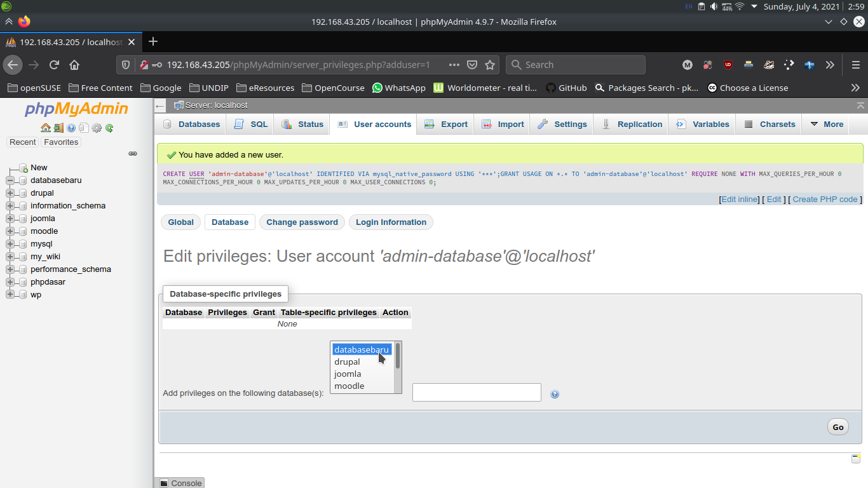Open the Status tab
This screenshot has height=488, width=868.
[x=302, y=125]
